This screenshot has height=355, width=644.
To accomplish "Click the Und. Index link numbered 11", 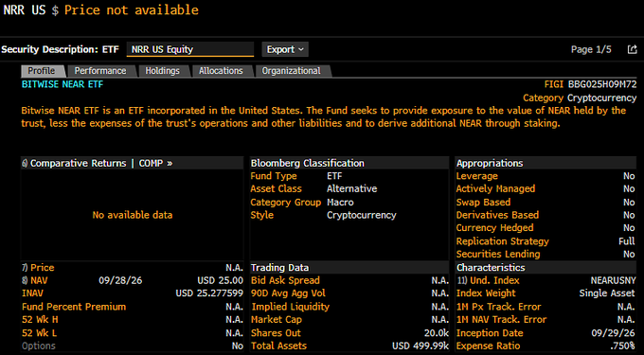I will click(x=488, y=281).
